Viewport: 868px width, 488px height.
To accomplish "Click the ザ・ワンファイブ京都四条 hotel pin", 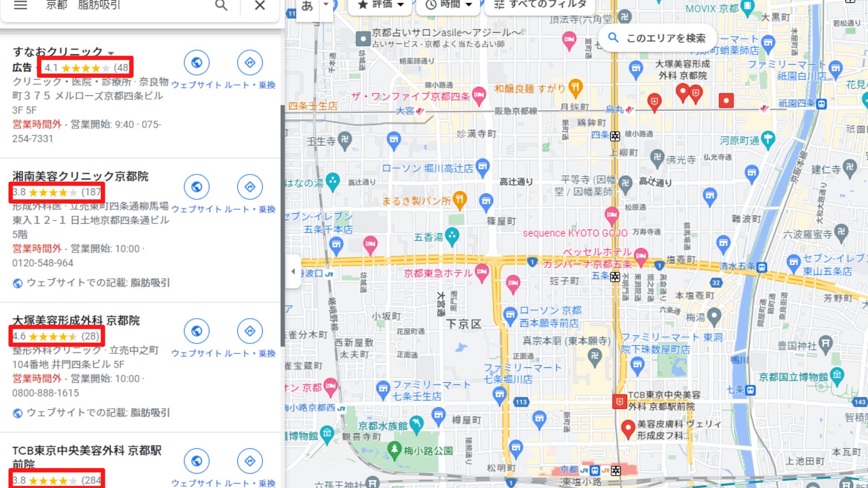I will click(479, 95).
